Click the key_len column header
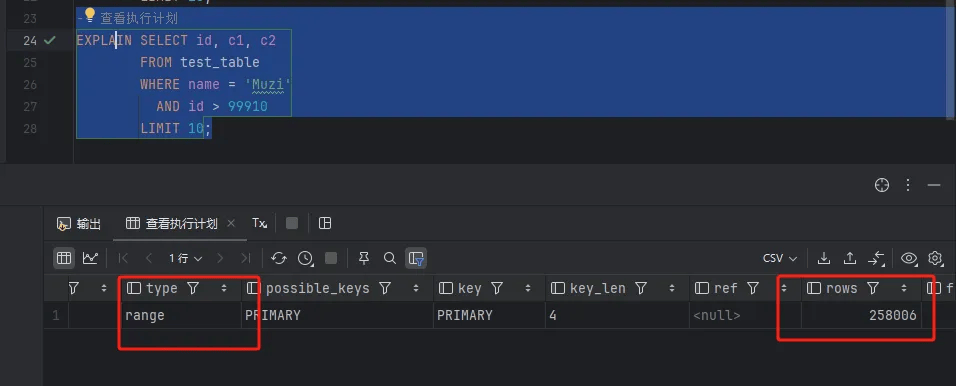Screen dimensions: 956x386 [597, 288]
